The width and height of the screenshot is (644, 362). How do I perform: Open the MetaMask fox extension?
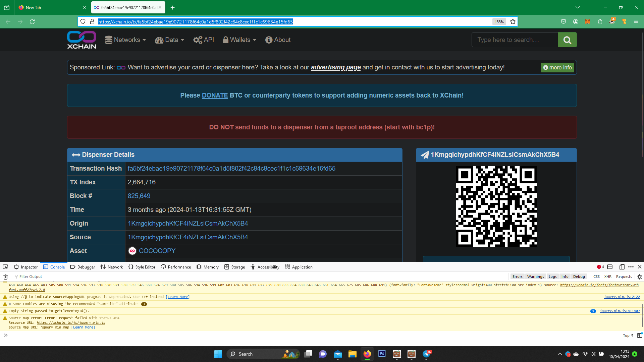pyautogui.click(x=588, y=21)
